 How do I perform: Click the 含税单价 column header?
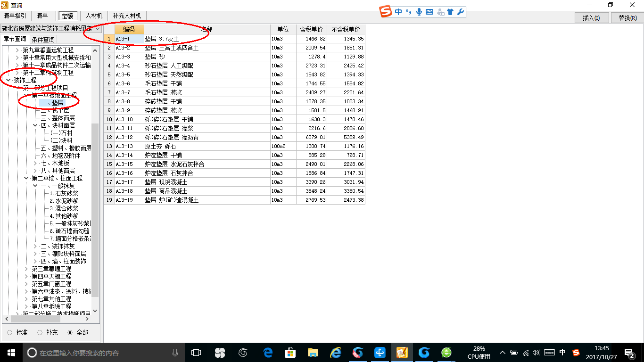click(x=312, y=29)
